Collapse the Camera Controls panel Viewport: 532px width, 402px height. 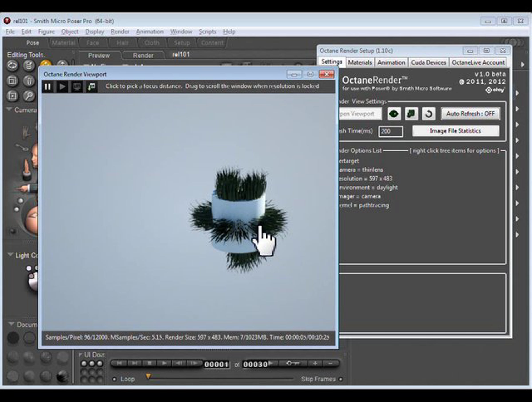[x=9, y=110]
